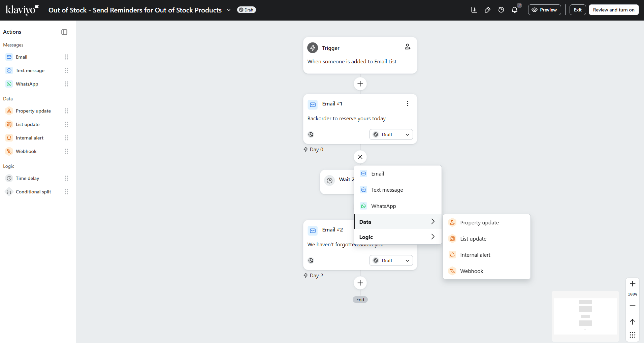Select the Internal alert sidebar icon
644x343 pixels.
point(8,138)
